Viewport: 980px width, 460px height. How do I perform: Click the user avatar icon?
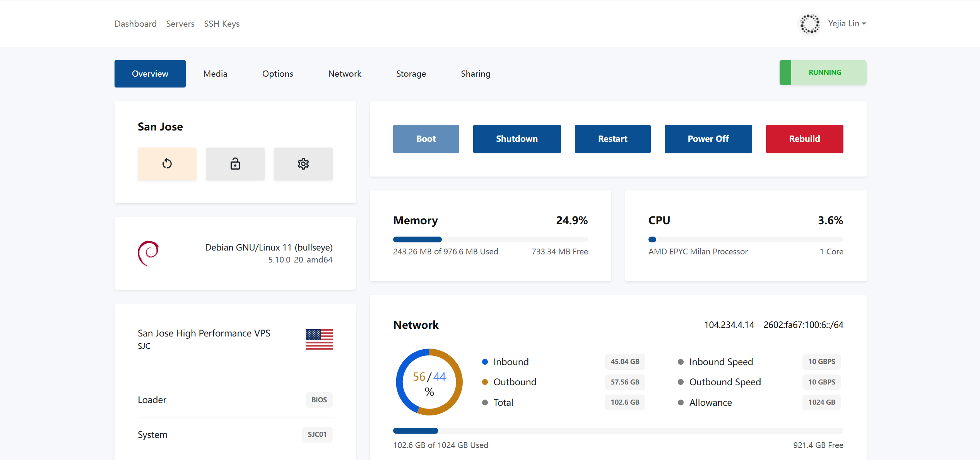coord(810,24)
